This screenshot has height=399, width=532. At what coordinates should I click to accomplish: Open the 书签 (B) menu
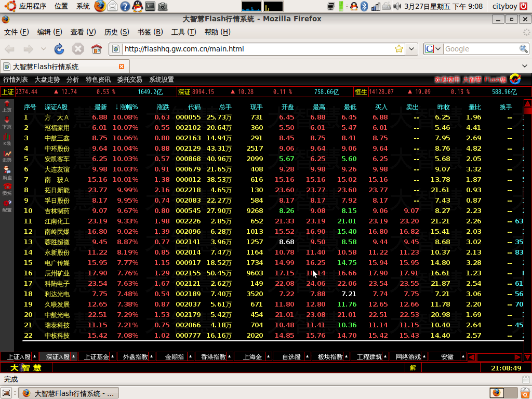150,32
